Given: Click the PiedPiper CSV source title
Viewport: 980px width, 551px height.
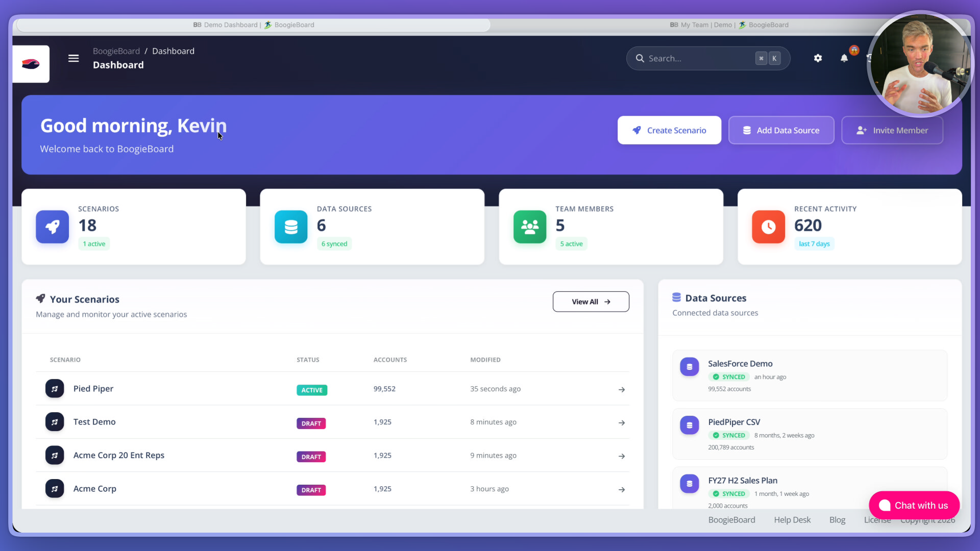Looking at the screenshot, I should pos(734,422).
